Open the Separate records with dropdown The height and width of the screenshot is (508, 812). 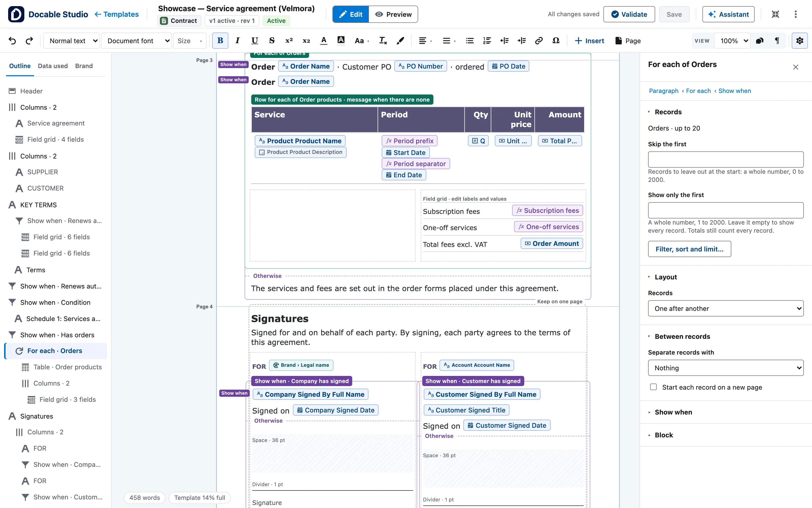725,368
